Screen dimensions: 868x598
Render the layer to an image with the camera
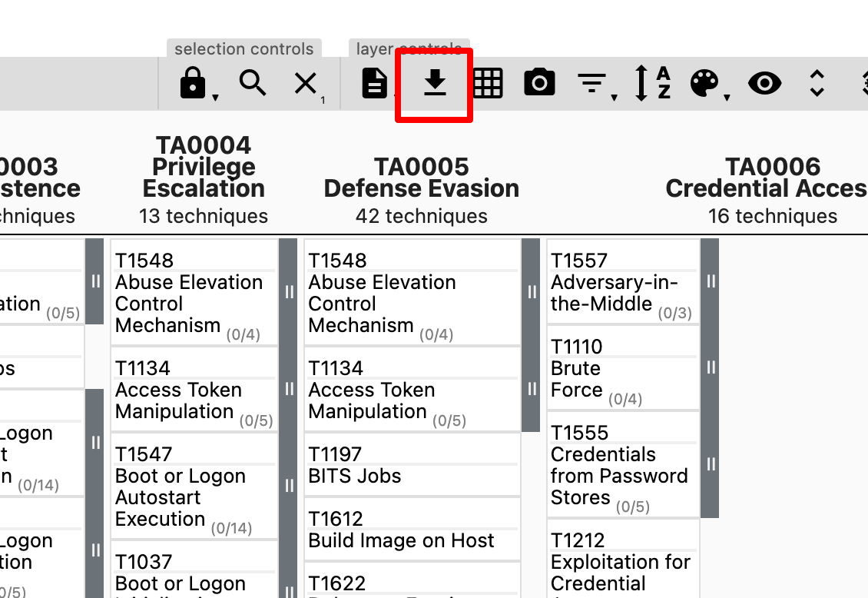click(x=539, y=83)
